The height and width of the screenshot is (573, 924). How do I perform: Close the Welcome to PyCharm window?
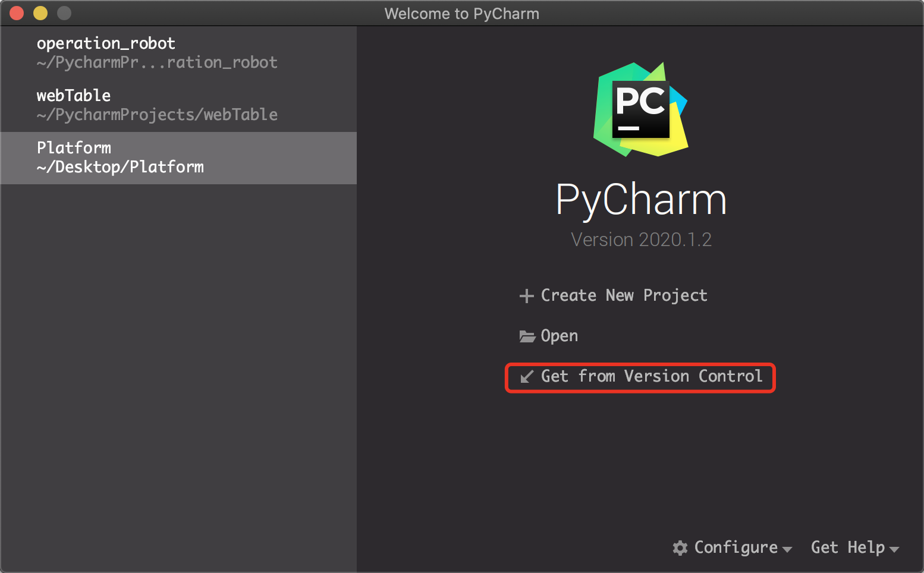(x=17, y=13)
